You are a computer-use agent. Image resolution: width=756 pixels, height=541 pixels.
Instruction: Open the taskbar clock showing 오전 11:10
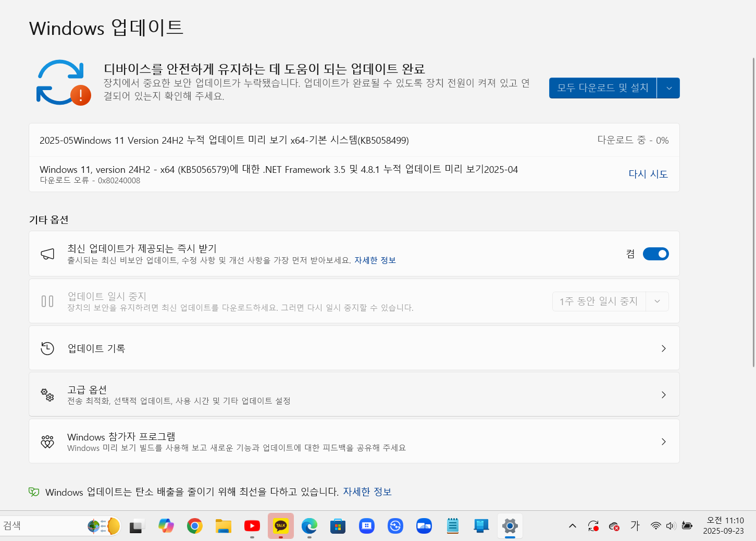click(x=724, y=526)
